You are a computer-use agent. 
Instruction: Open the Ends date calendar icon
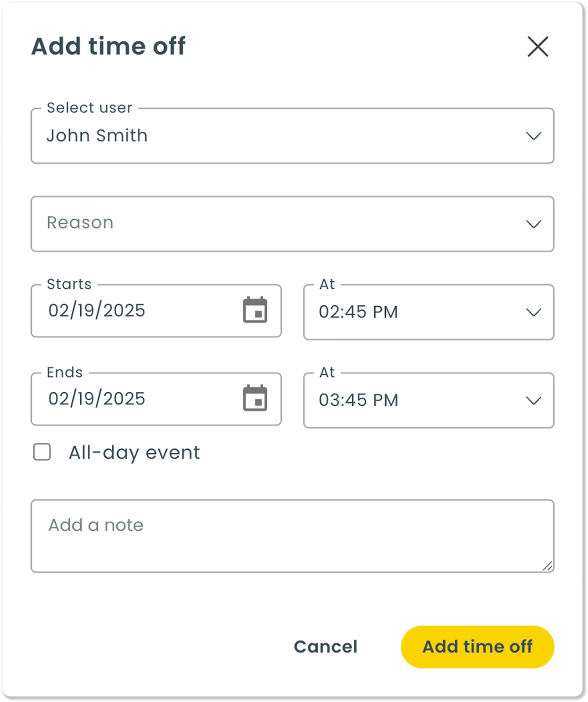(x=255, y=398)
